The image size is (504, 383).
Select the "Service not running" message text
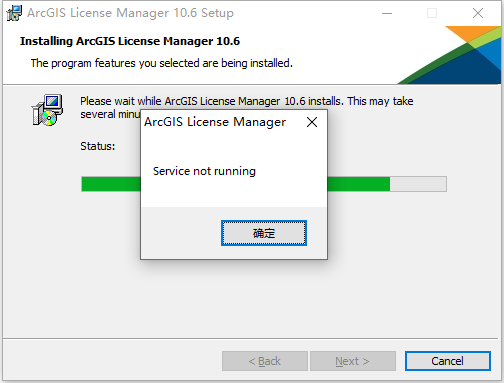pyautogui.click(x=204, y=171)
